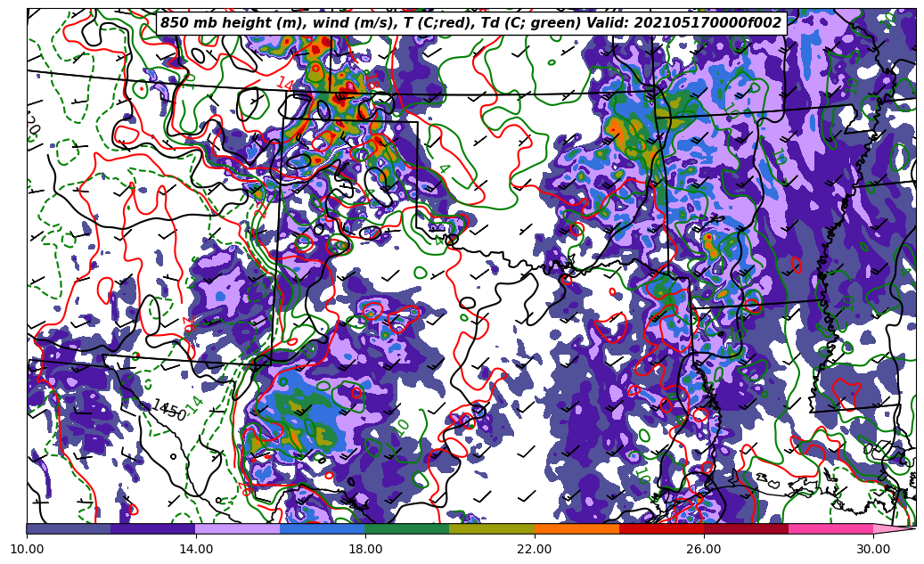Image resolution: width=924 pixels, height=564 pixels.
Task: Click the red 14 temperature contour label
Action: (x=284, y=84)
